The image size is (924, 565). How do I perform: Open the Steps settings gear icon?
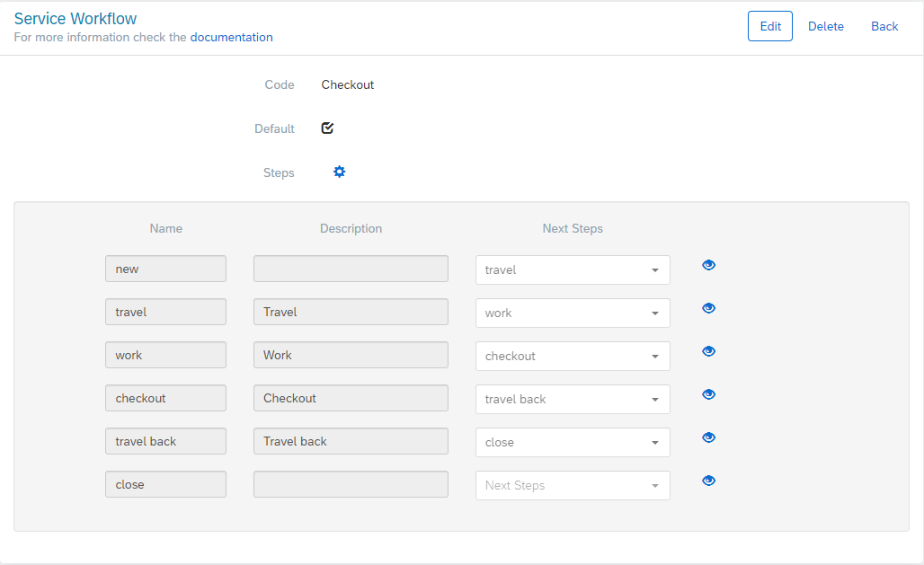pos(339,172)
